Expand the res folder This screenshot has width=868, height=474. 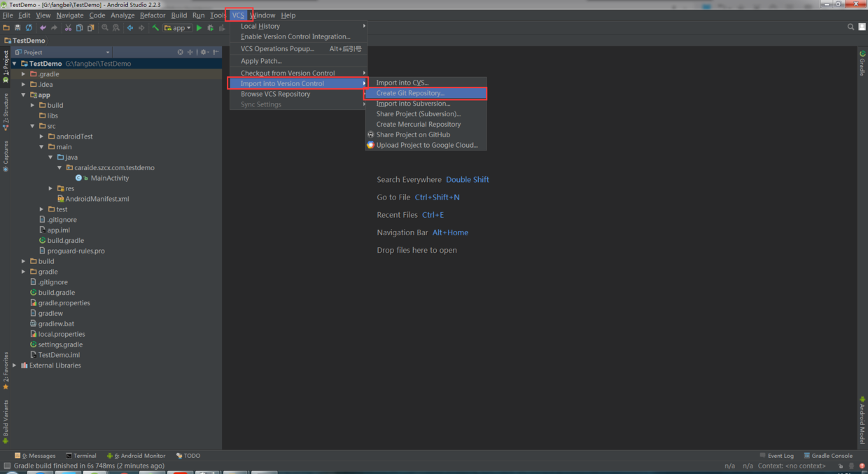(51, 188)
